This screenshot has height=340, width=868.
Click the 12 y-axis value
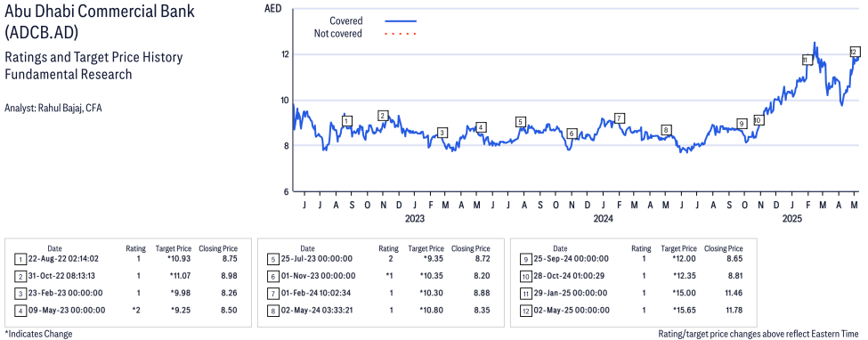285,54
